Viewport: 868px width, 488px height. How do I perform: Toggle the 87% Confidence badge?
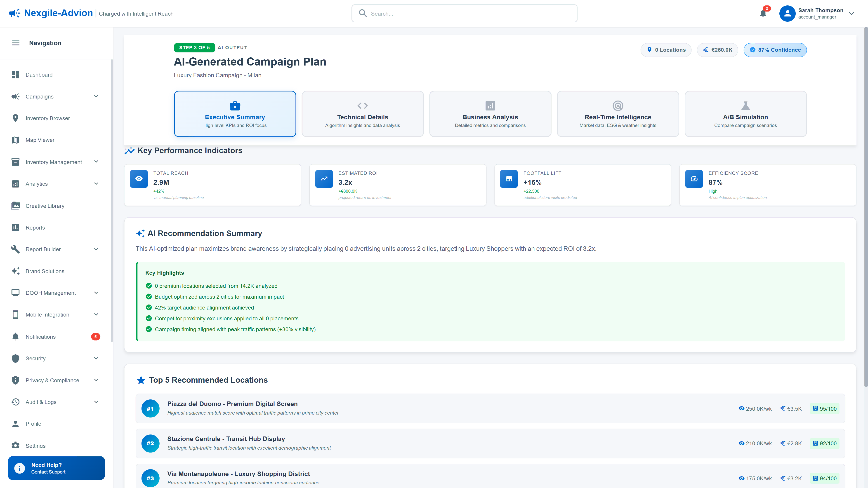tap(775, 50)
